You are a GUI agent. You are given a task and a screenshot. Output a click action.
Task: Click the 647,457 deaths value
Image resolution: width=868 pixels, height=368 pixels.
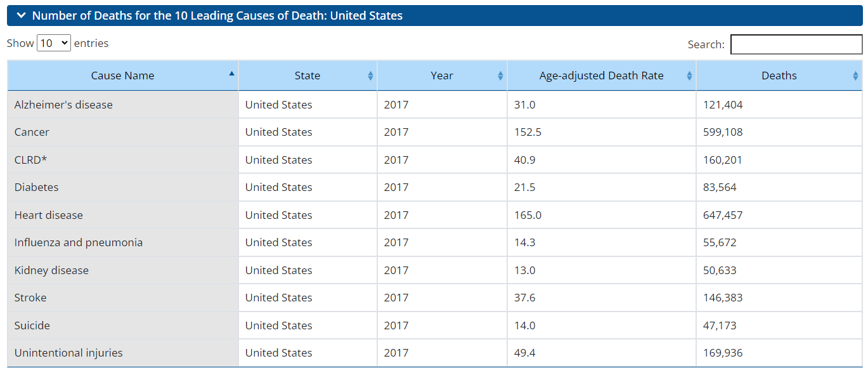(723, 215)
